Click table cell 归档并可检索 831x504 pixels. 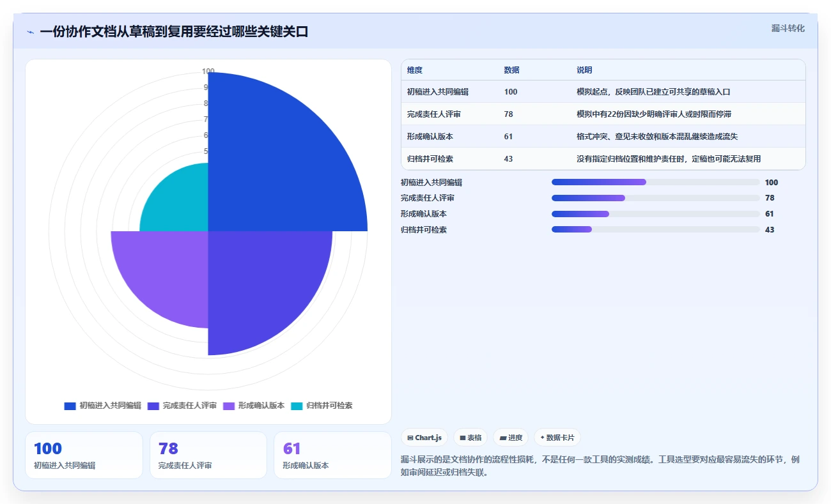430,159
